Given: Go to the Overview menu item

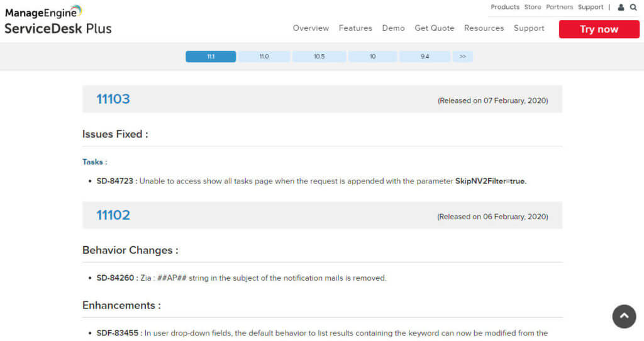Looking at the screenshot, I should click(x=311, y=28).
